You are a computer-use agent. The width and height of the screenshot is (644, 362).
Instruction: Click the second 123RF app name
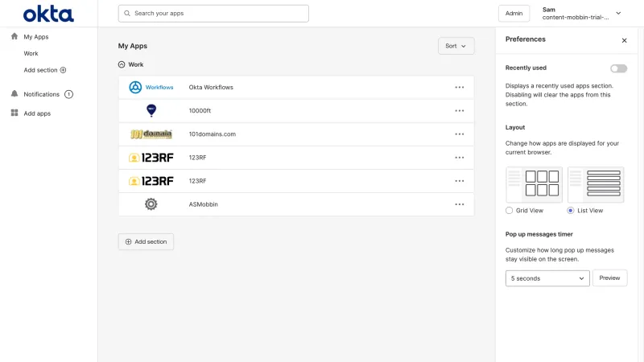pos(197,180)
